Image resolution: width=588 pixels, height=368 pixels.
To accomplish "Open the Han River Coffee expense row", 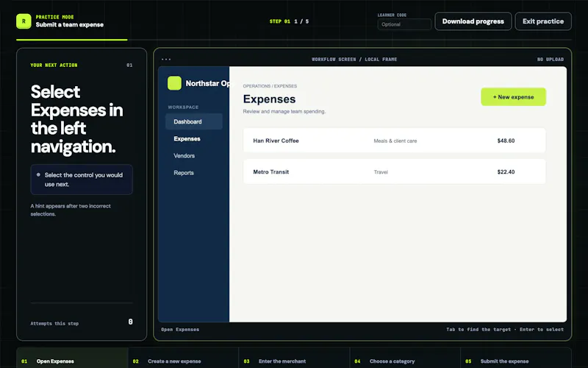I will click(x=394, y=141).
